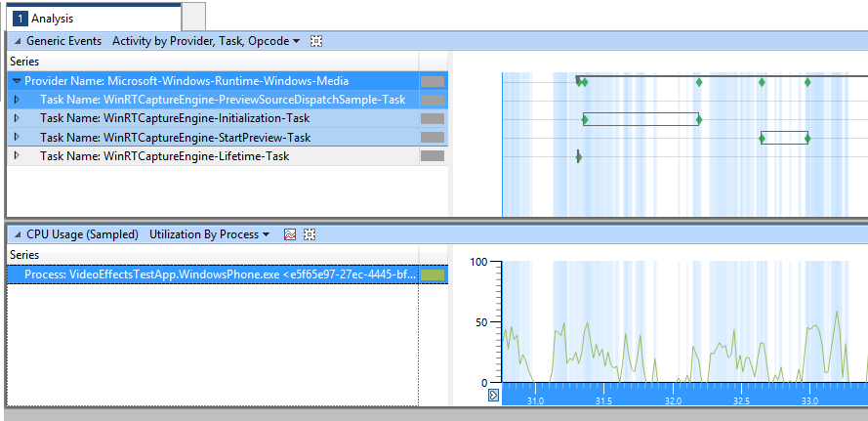The height and width of the screenshot is (421, 868).
Task: Click the Lifetime-Task diamond event marker
Action: [x=578, y=157]
